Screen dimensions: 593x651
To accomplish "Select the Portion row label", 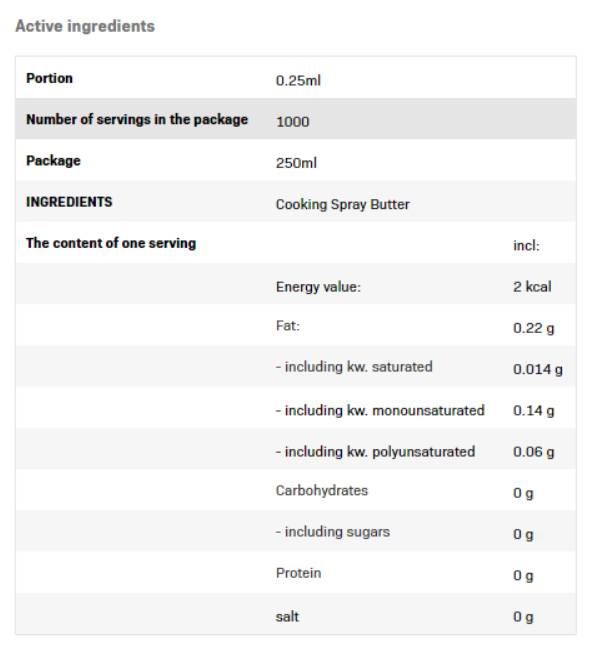I will pyautogui.click(x=49, y=78).
